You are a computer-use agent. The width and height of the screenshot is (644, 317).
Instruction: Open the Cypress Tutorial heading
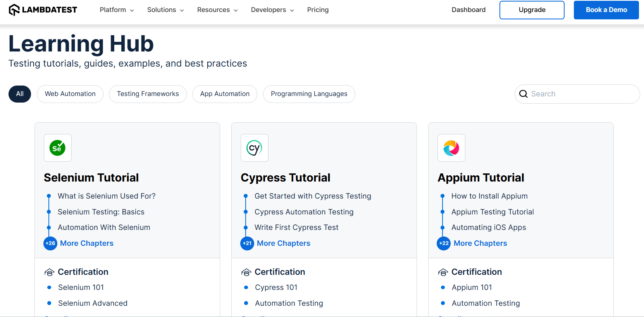pyautogui.click(x=286, y=178)
